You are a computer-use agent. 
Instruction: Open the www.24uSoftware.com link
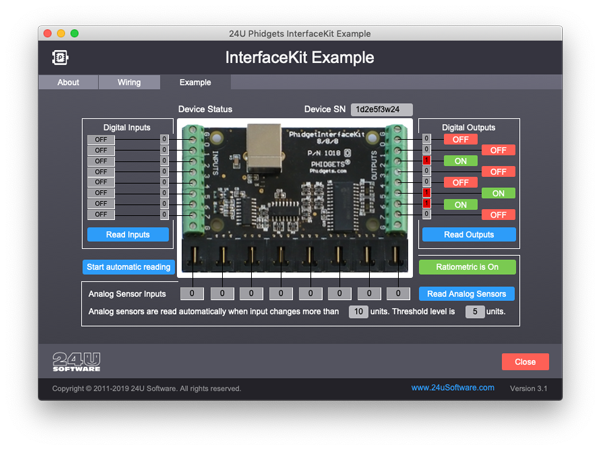pyautogui.click(x=453, y=388)
